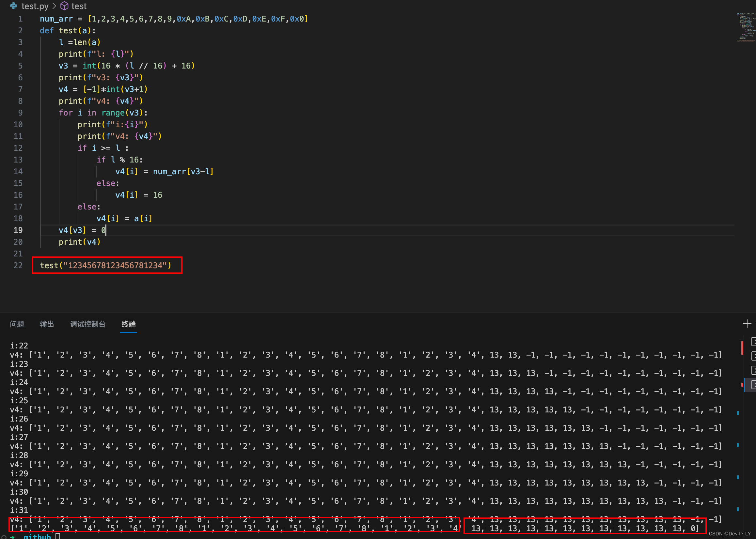Click the 'github' terminal prompt
The image size is (756, 539).
click(x=37, y=536)
